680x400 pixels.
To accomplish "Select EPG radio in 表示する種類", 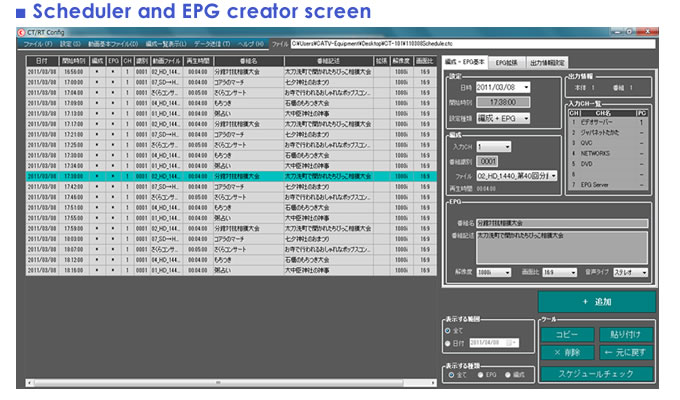I will [x=481, y=375].
